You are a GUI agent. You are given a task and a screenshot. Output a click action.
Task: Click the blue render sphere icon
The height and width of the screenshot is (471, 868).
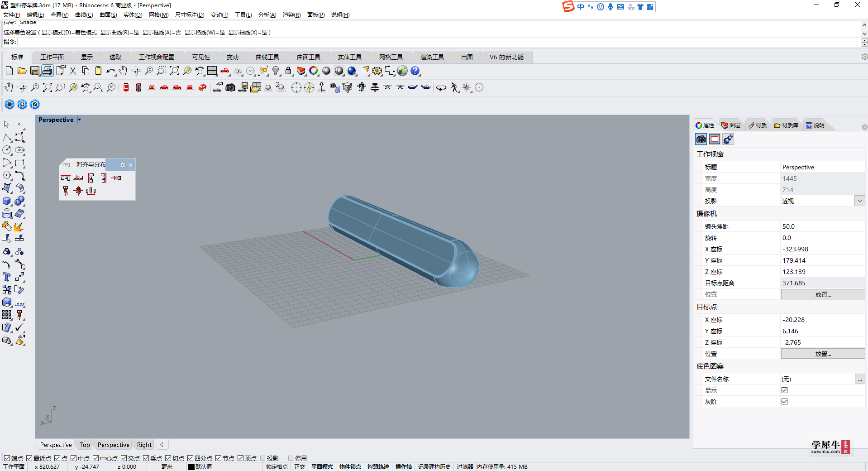(x=352, y=71)
